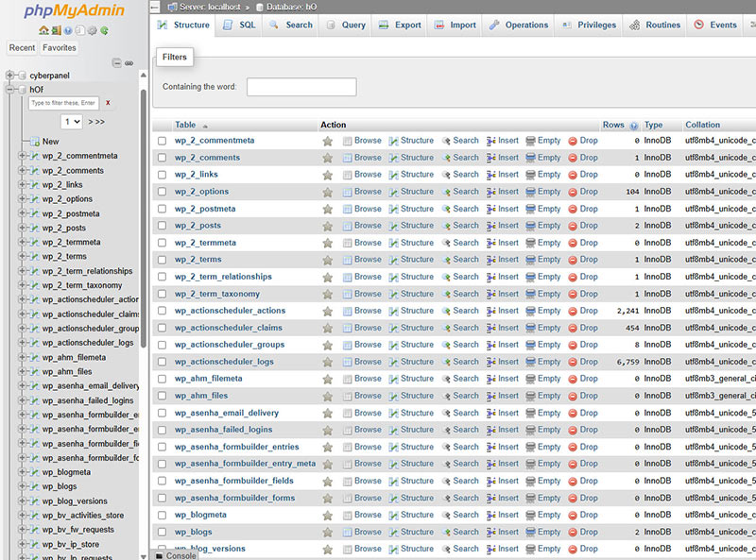Open the Export tab

400,25
